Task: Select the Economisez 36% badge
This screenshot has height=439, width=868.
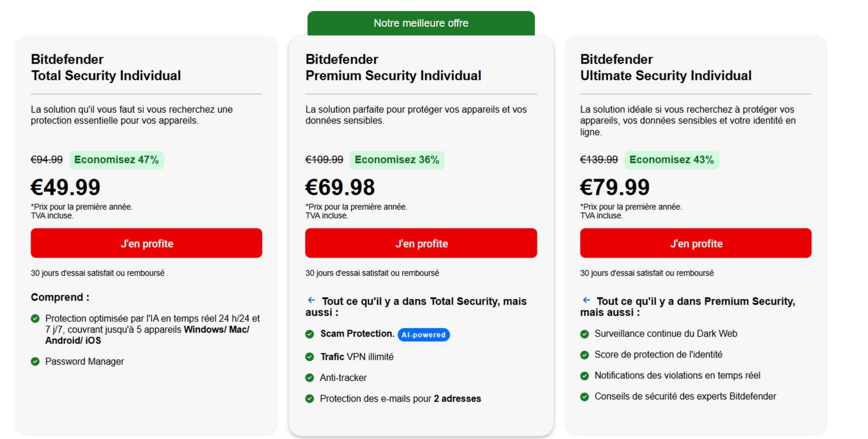Action: tap(397, 159)
